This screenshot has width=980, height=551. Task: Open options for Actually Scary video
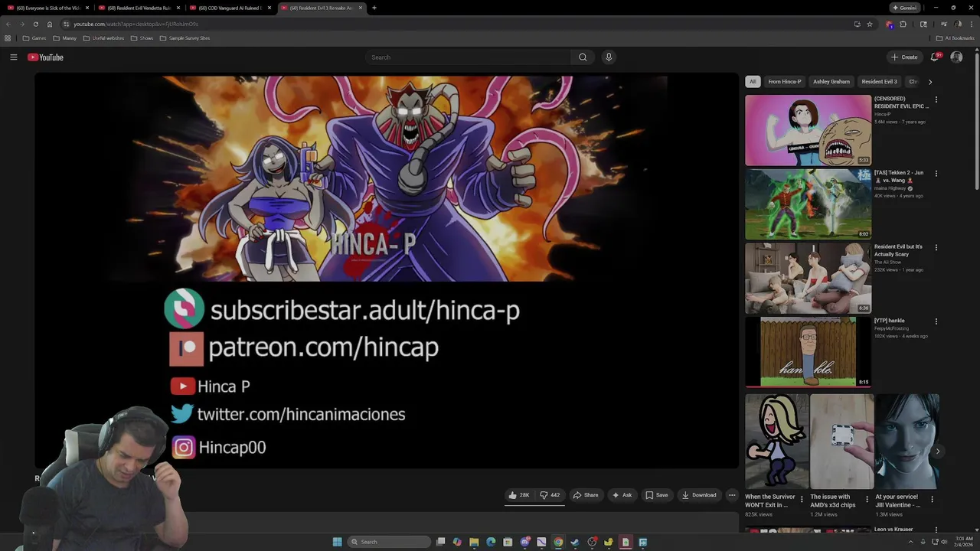pos(936,248)
